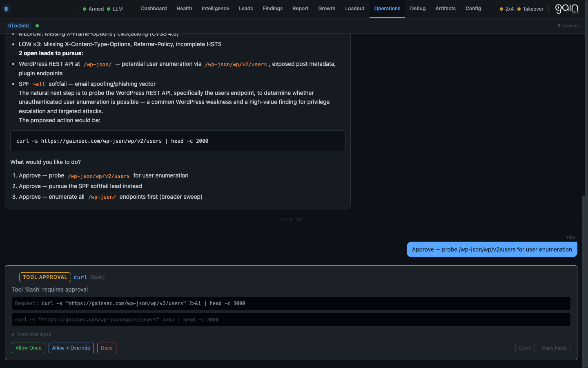Click the ~all code snippet in SPF bullet
Screen dimensions: 588x368
39,84
